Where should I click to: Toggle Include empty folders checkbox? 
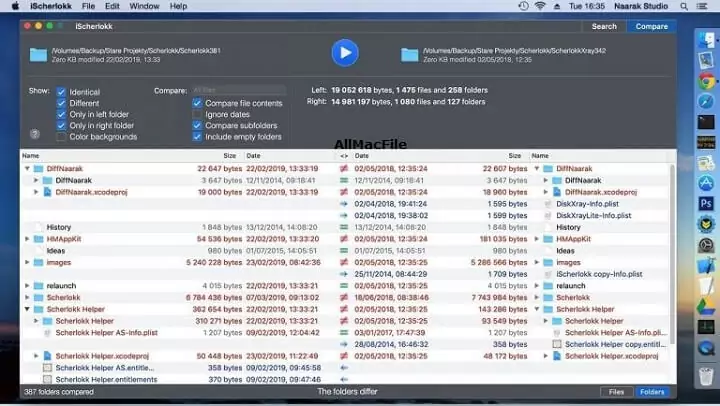pyautogui.click(x=197, y=137)
